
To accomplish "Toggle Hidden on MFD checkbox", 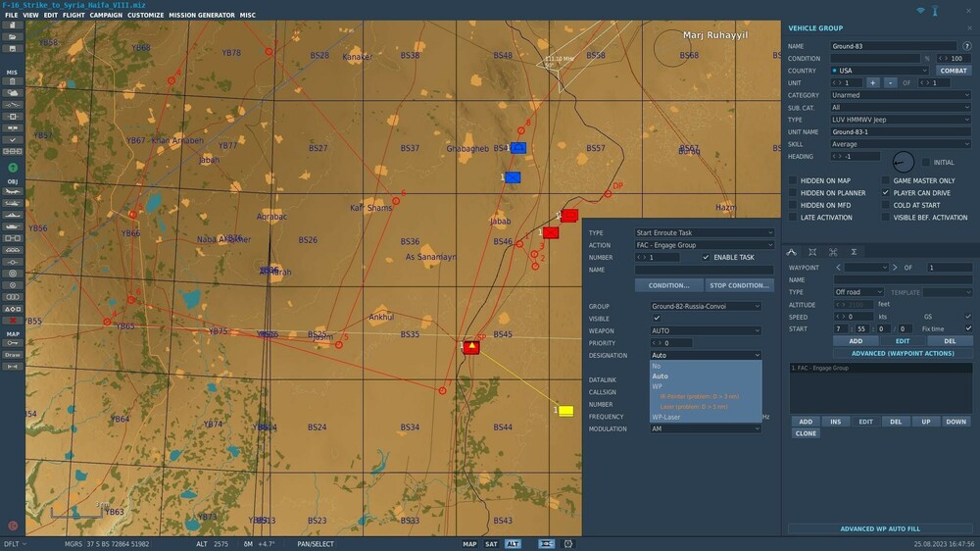I will tap(793, 205).
